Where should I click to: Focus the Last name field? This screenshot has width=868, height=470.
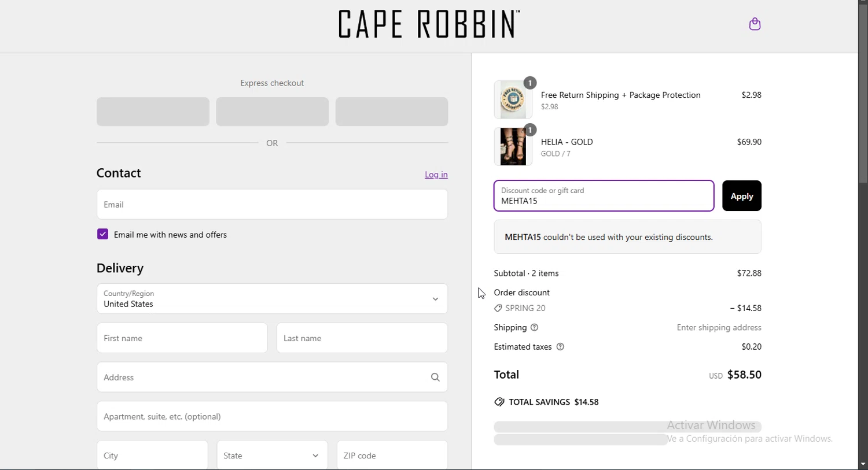pos(362,338)
